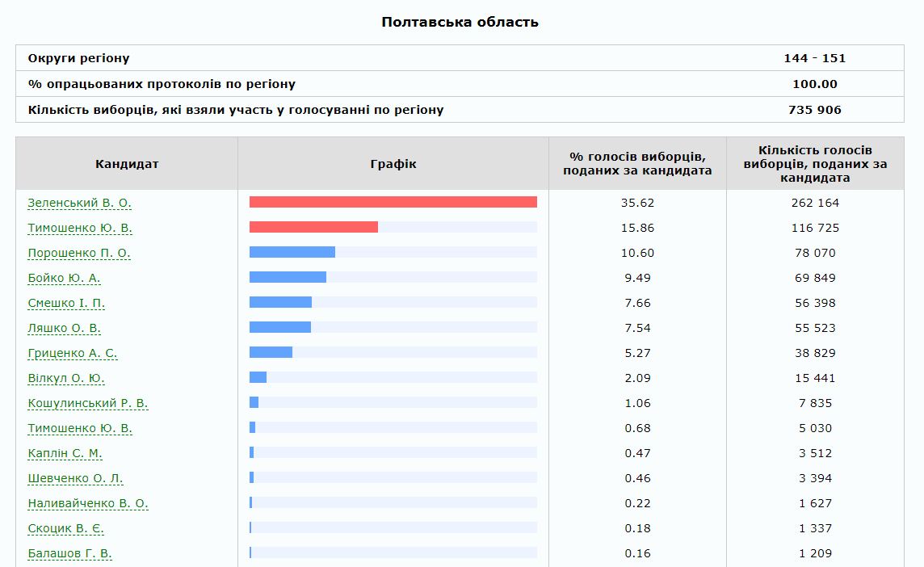Select the Каплін С. М. link

tap(65, 453)
